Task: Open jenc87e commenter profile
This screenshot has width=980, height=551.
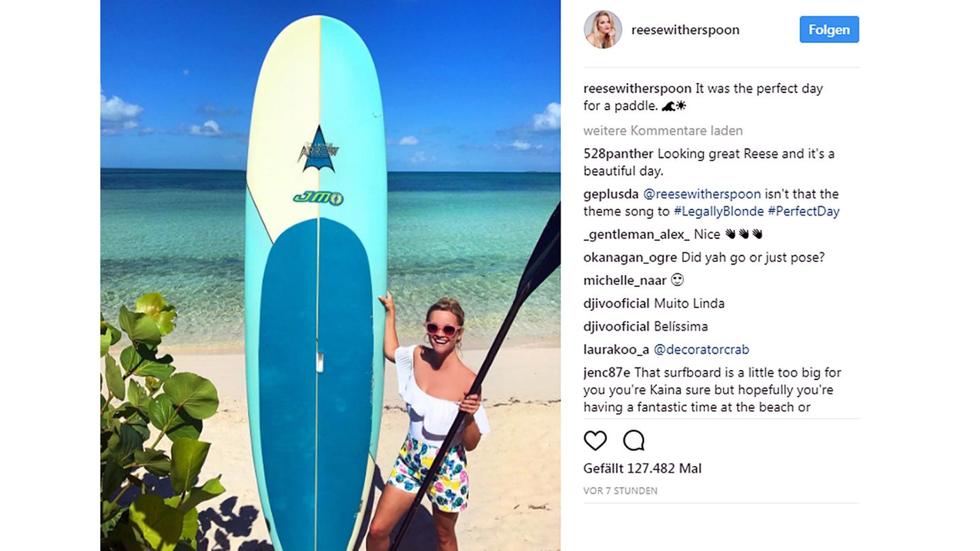Action: click(607, 373)
